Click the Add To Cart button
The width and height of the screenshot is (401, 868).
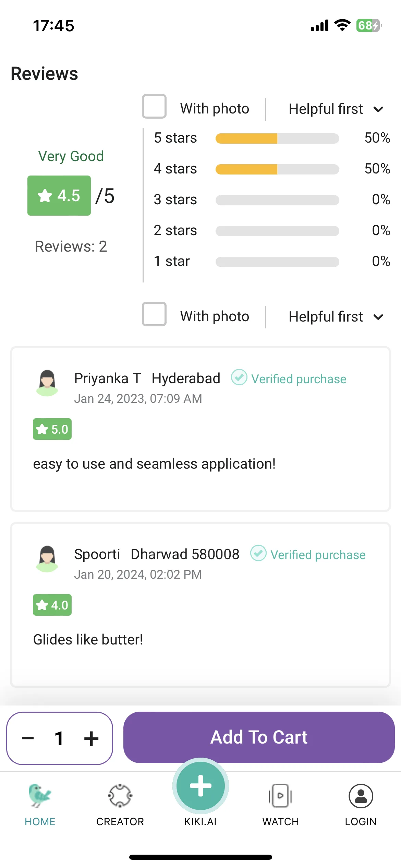pyautogui.click(x=259, y=737)
